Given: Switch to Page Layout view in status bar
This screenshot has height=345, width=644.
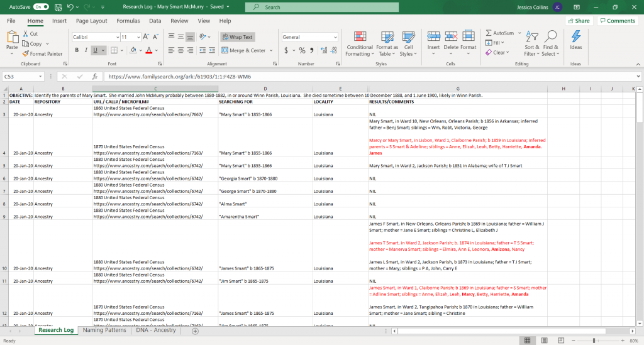Looking at the screenshot, I should click(x=544, y=341).
